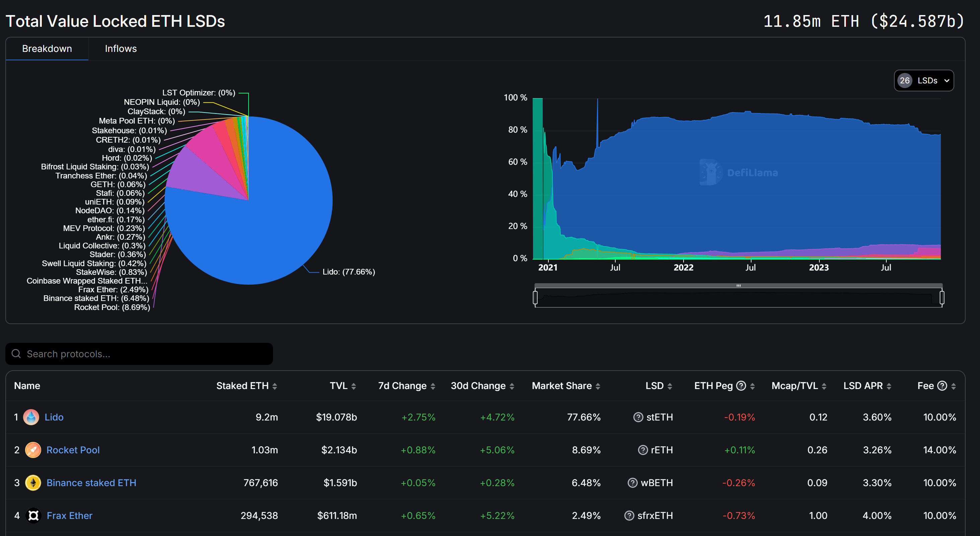This screenshot has height=536, width=980.
Task: Sort by Mcap/TVL column arrows
Action: tap(824, 386)
